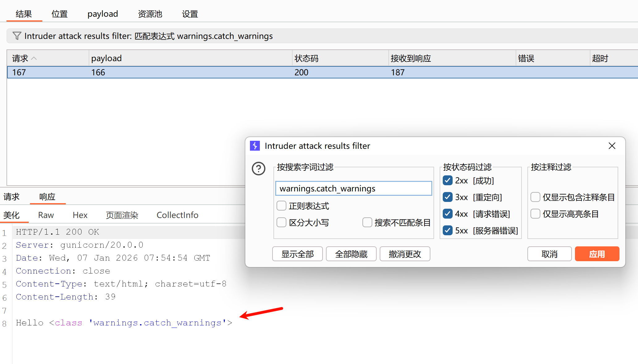Close the Intruder attack results filter dialog
This screenshot has width=638, height=364.
[612, 146]
